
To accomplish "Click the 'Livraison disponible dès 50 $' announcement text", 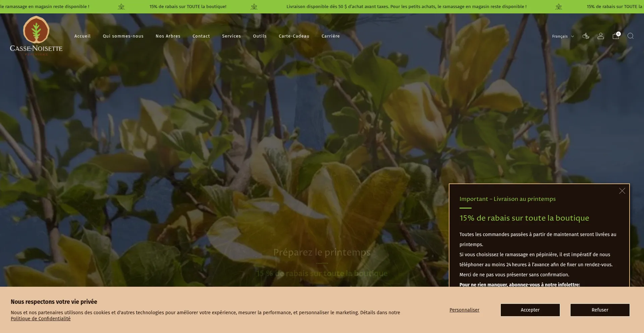I will (407, 6).
